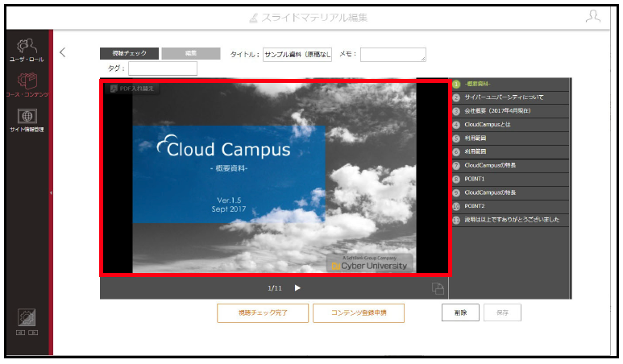The image size is (623, 364).
Task: Click the 削除 delete button
Action: tap(460, 312)
